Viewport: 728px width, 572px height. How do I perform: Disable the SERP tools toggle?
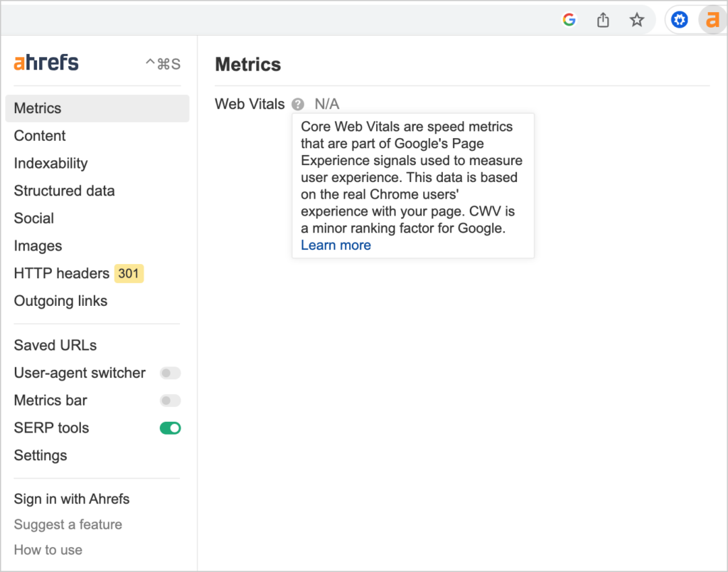[170, 428]
